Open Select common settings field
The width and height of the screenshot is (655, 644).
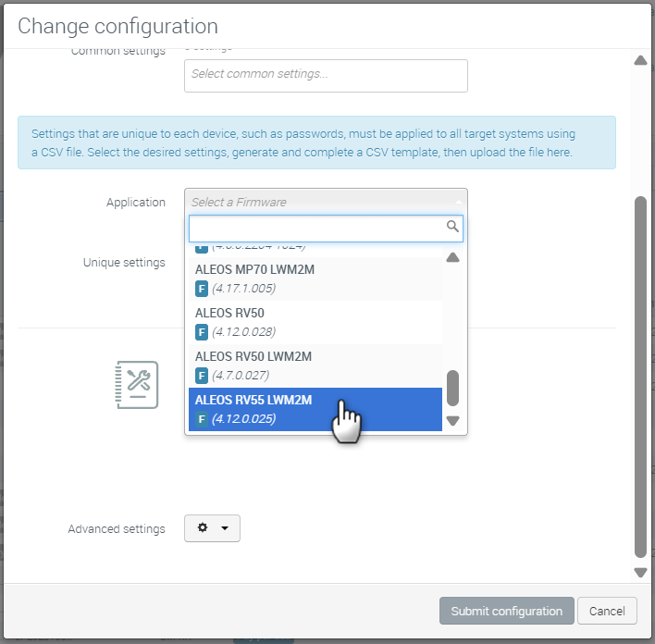click(x=326, y=76)
